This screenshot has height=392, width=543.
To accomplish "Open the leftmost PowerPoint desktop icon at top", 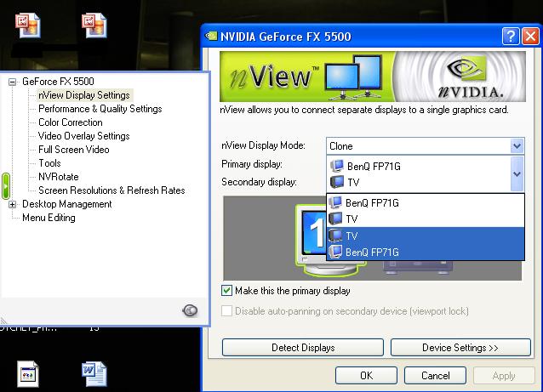I will (27, 25).
